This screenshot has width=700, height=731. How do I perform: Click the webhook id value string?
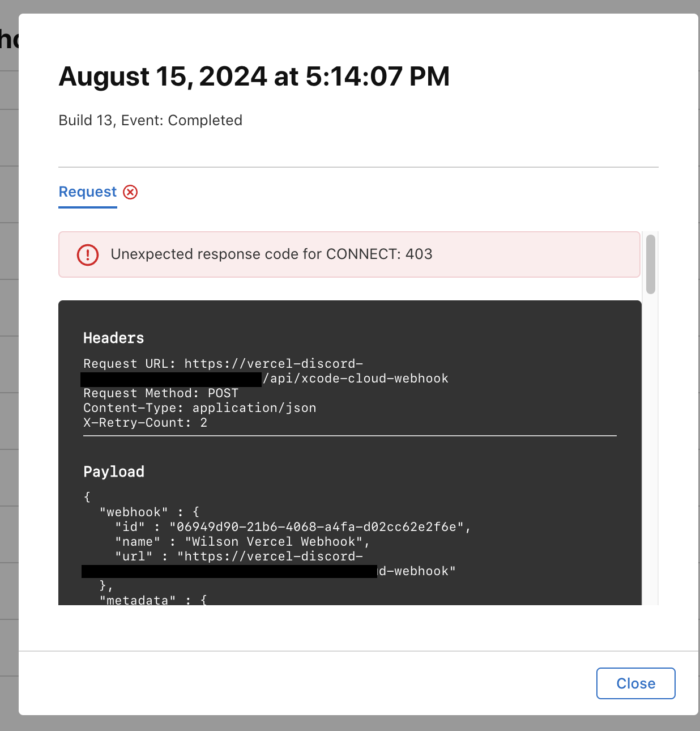[x=317, y=527]
